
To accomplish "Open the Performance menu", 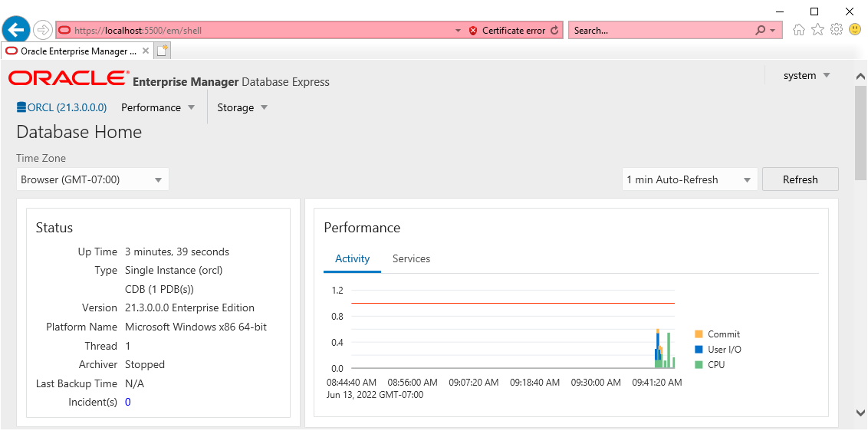I will (x=158, y=107).
